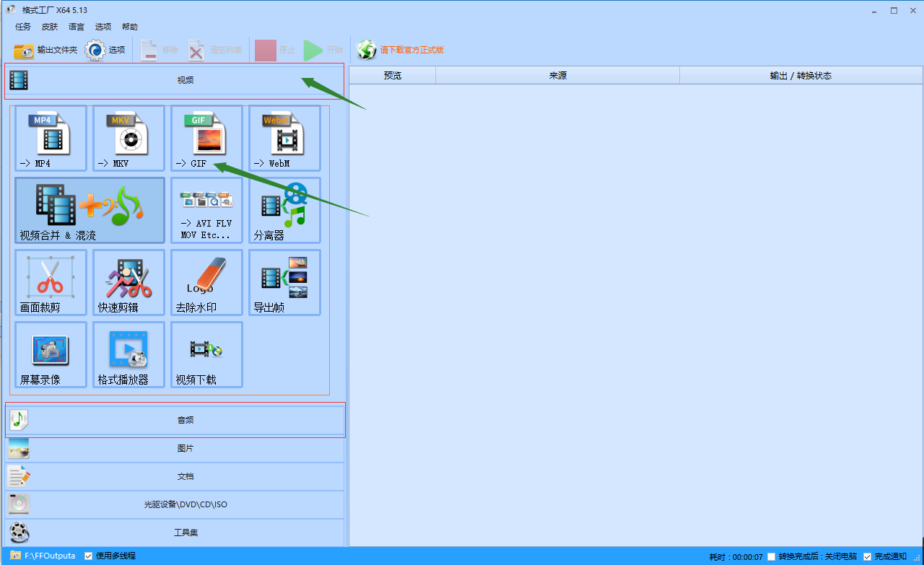
Task: Open the 输出文件夹 output folder
Action: coord(45,50)
